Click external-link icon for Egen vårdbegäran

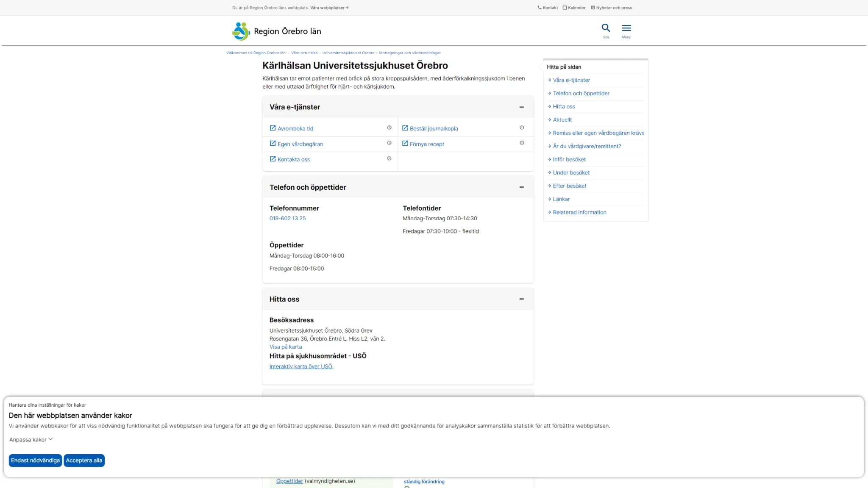273,143
